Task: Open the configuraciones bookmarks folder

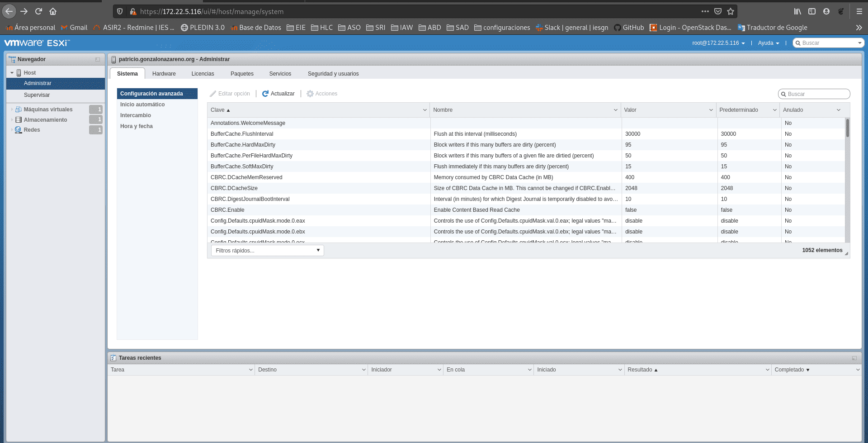Action: click(x=502, y=28)
